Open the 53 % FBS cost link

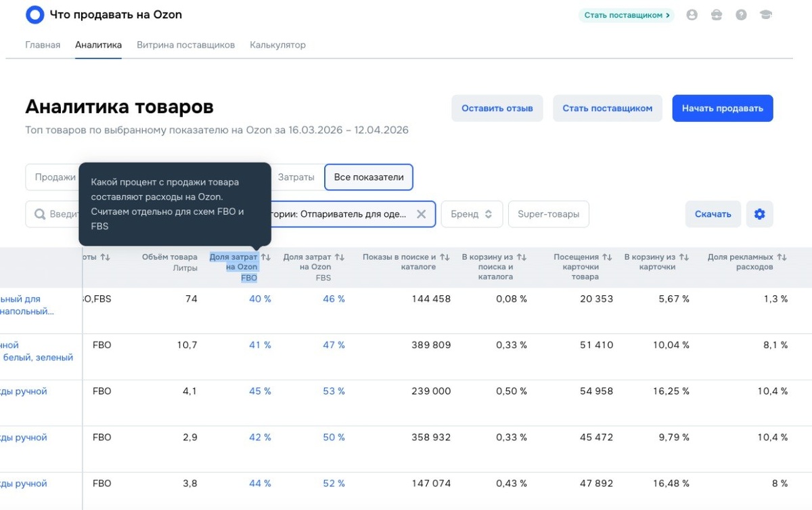coord(334,391)
